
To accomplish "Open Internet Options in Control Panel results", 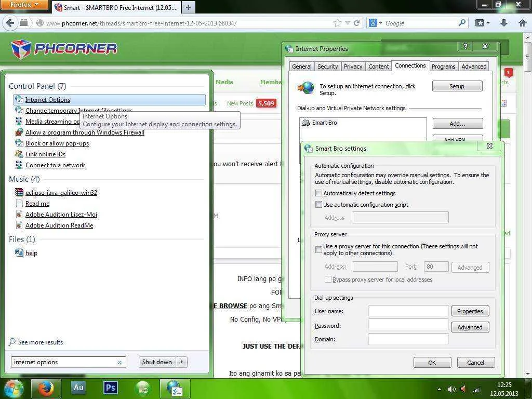I will (109, 100).
